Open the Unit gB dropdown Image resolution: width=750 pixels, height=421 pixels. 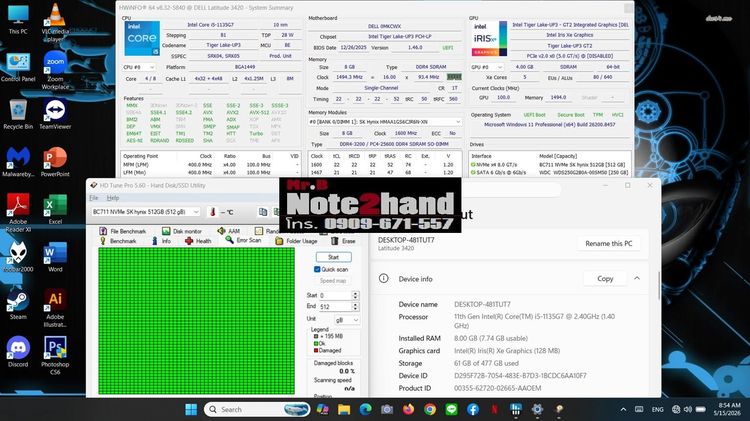click(346, 320)
